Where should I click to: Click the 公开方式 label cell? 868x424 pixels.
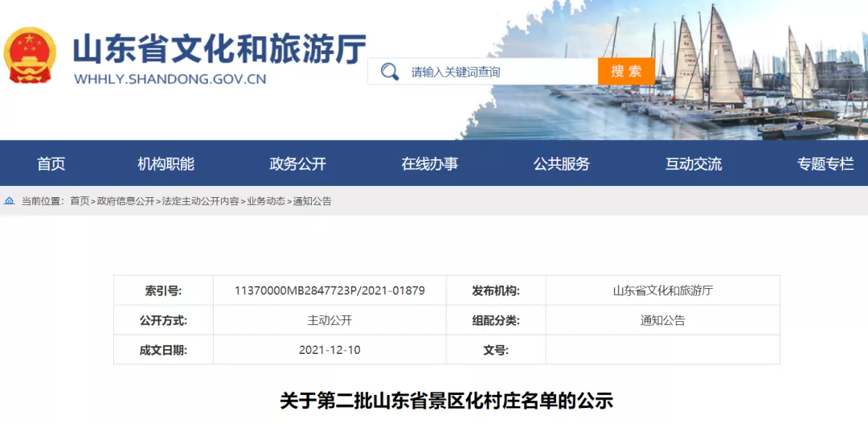163,320
